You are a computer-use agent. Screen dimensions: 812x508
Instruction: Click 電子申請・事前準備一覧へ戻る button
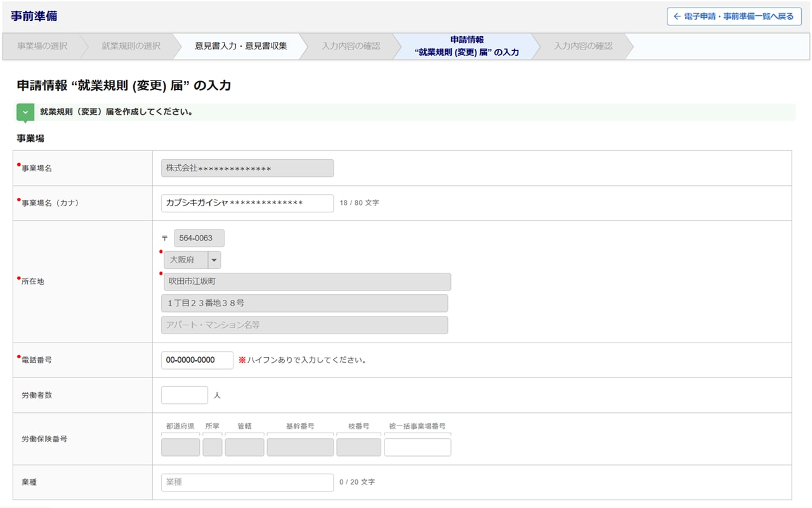click(x=733, y=16)
